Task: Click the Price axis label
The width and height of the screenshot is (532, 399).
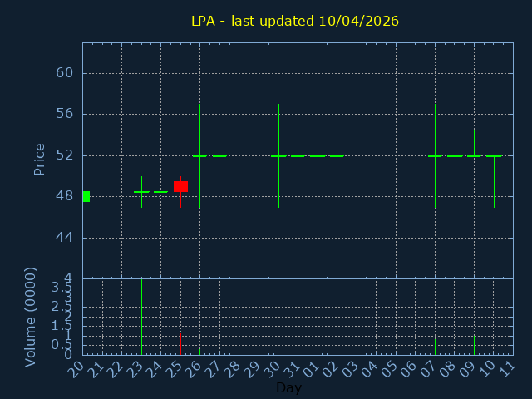Action: coord(39,159)
